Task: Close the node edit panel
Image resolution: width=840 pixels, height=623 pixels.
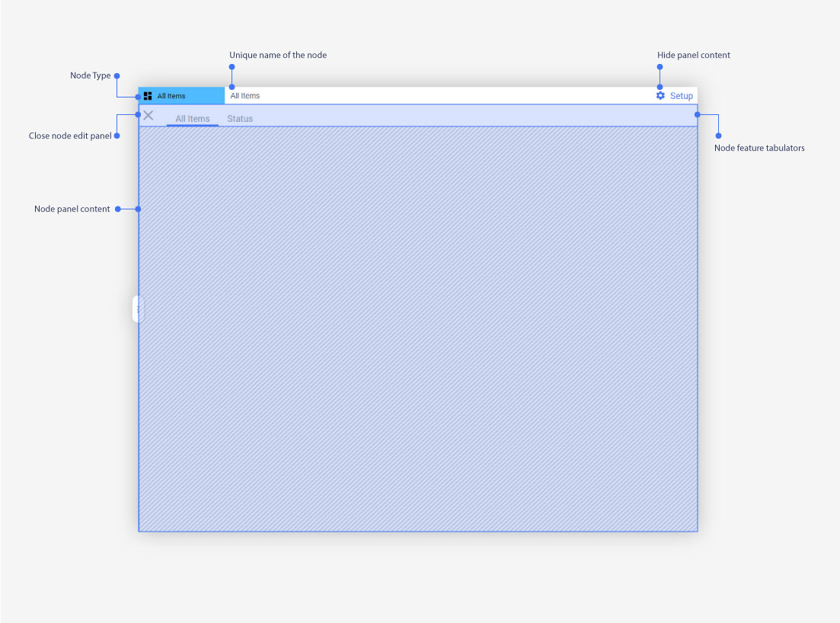Action: click(149, 115)
